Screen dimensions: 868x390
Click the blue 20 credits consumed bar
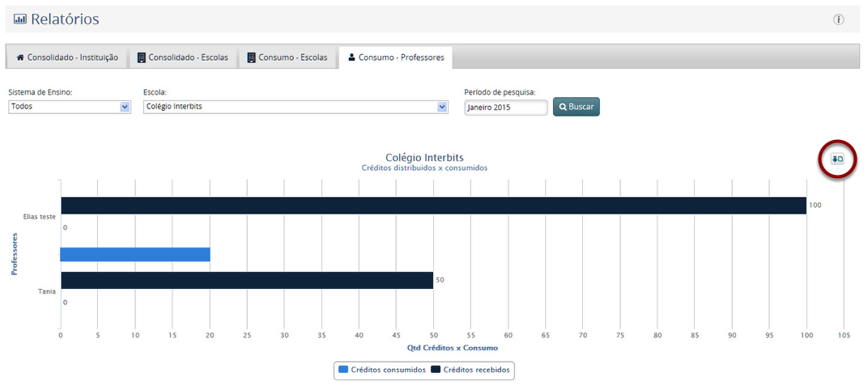(135, 255)
